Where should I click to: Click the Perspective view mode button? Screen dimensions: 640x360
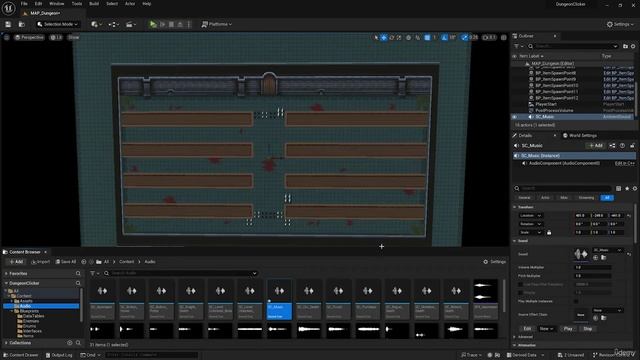coord(29,37)
